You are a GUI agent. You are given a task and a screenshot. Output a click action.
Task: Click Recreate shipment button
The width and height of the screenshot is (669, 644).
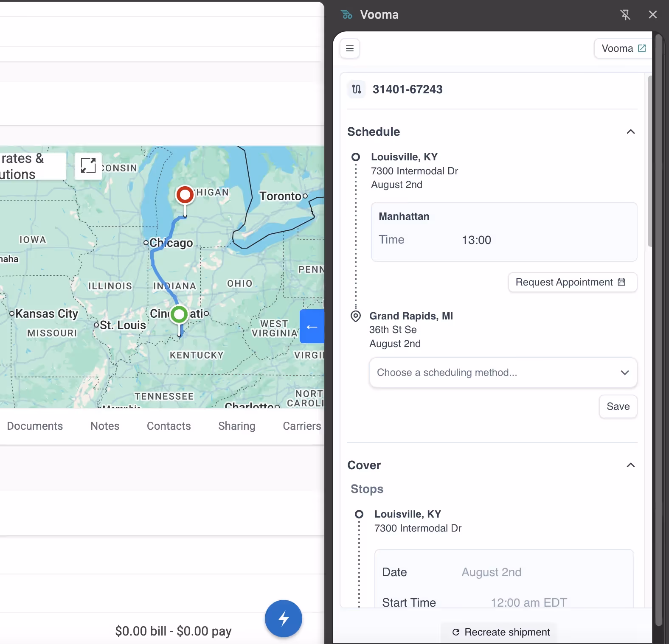[501, 632]
